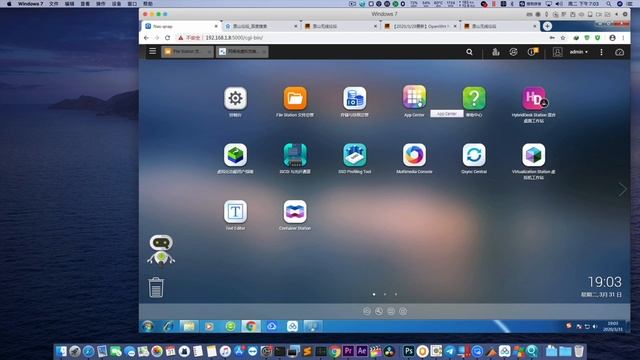Switch to the OpenWrt Chrome tab

point(421,26)
